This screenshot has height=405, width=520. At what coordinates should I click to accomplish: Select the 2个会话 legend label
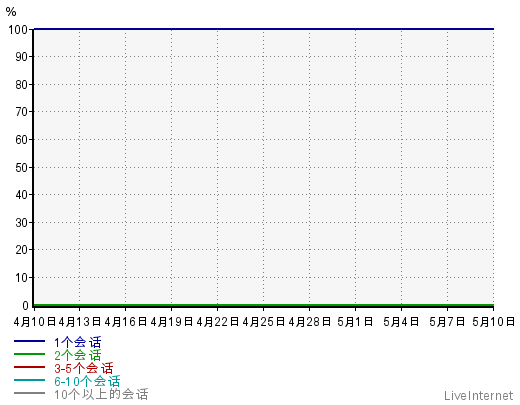click(x=78, y=355)
